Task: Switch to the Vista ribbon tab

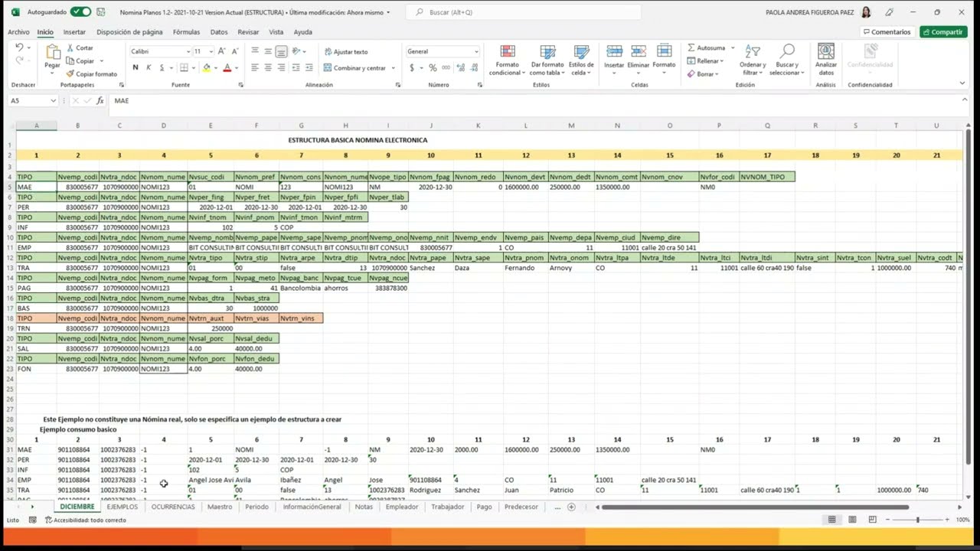Action: click(276, 32)
